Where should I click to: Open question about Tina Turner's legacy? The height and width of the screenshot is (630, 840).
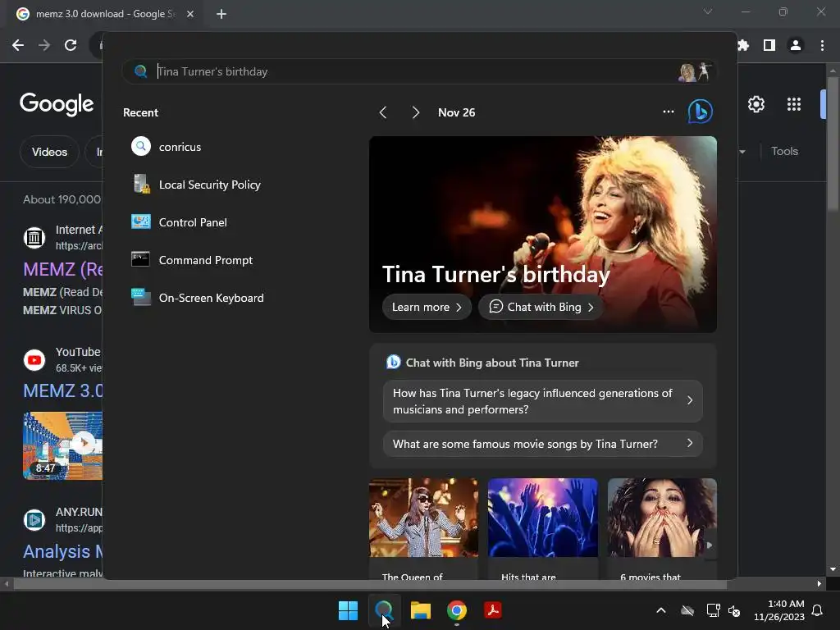click(x=543, y=401)
